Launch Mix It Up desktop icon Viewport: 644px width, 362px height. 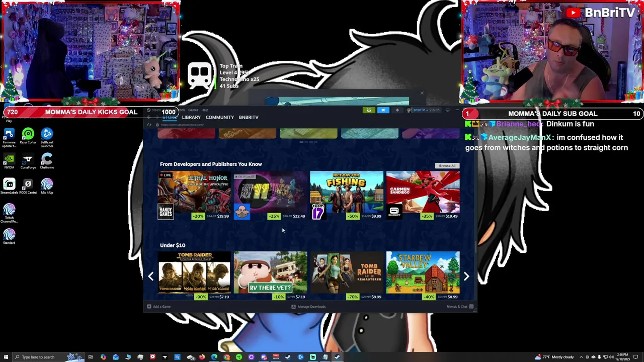pyautogui.click(x=47, y=187)
